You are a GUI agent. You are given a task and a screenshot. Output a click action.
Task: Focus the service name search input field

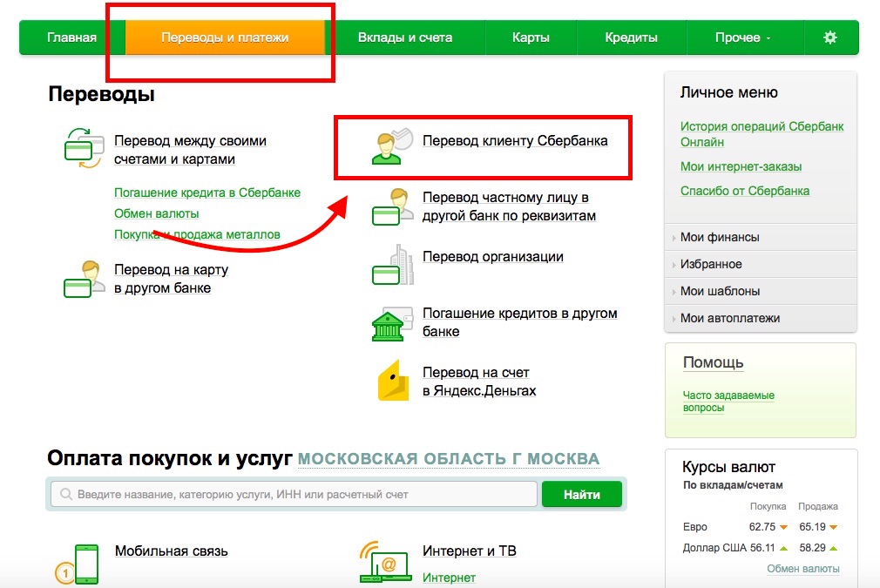(x=294, y=494)
